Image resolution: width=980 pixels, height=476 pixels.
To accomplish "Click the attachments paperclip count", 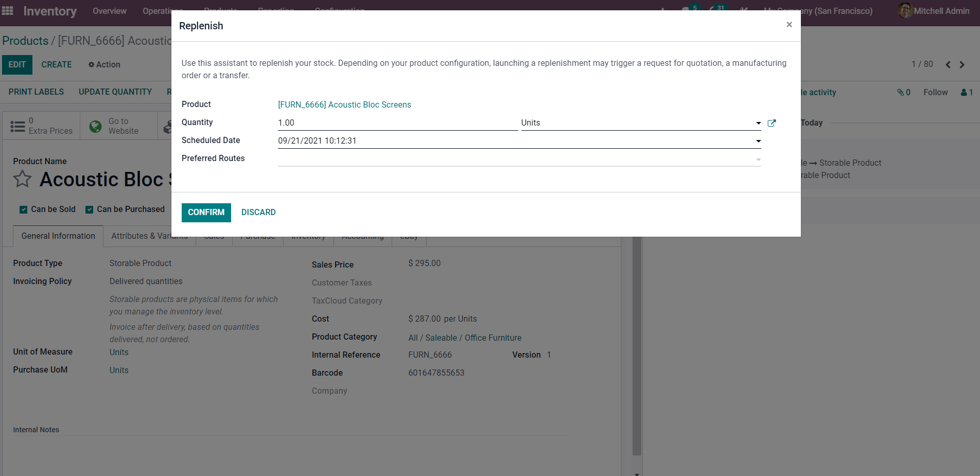I will point(904,92).
